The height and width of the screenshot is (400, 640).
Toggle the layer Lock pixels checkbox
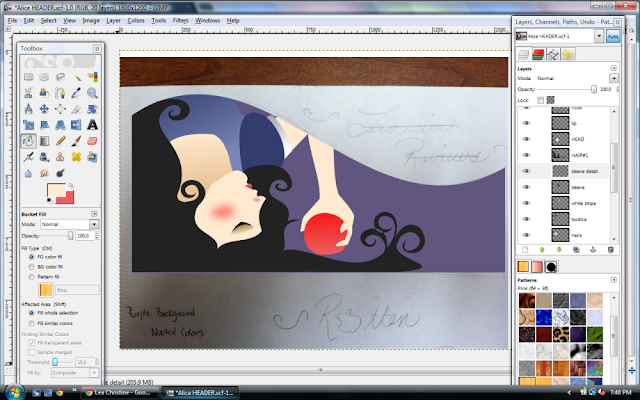click(540, 100)
